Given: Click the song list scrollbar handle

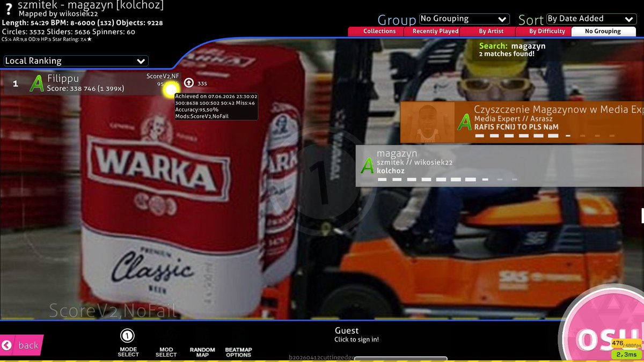Looking at the screenshot, I should (642, 216).
